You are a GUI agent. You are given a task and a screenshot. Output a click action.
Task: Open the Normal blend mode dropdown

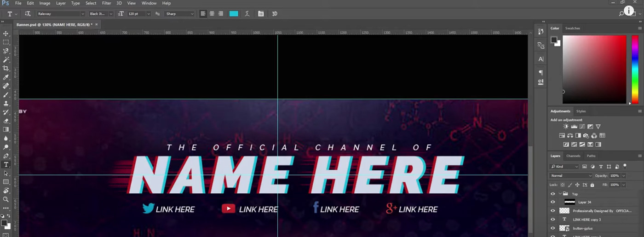click(x=571, y=176)
